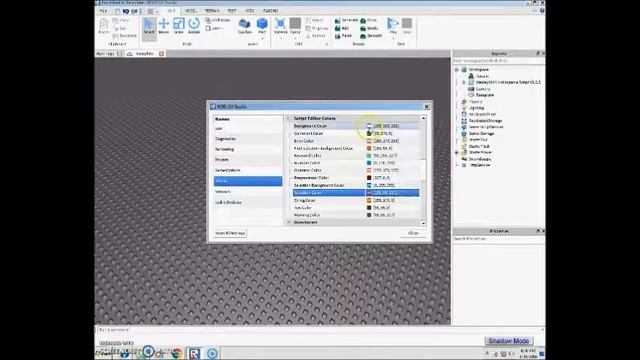The height and width of the screenshot is (360, 640).
Task: Select Task Scheduler in settings list
Action: click(248, 202)
